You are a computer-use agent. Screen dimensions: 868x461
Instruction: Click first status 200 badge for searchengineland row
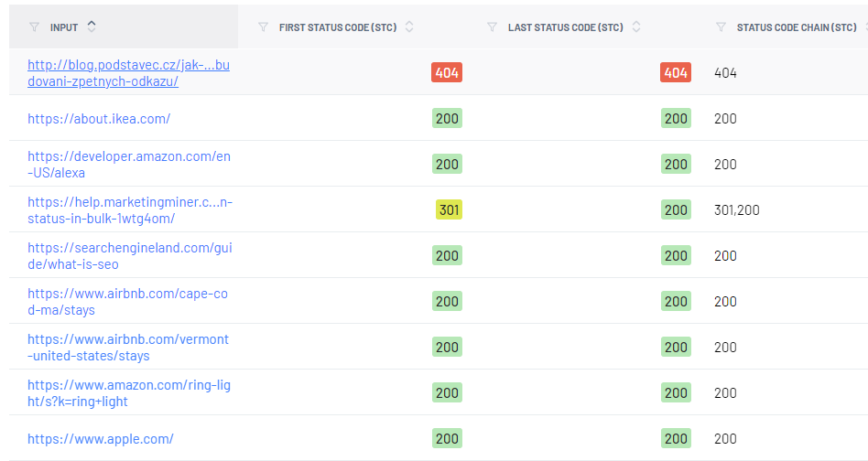(x=448, y=256)
